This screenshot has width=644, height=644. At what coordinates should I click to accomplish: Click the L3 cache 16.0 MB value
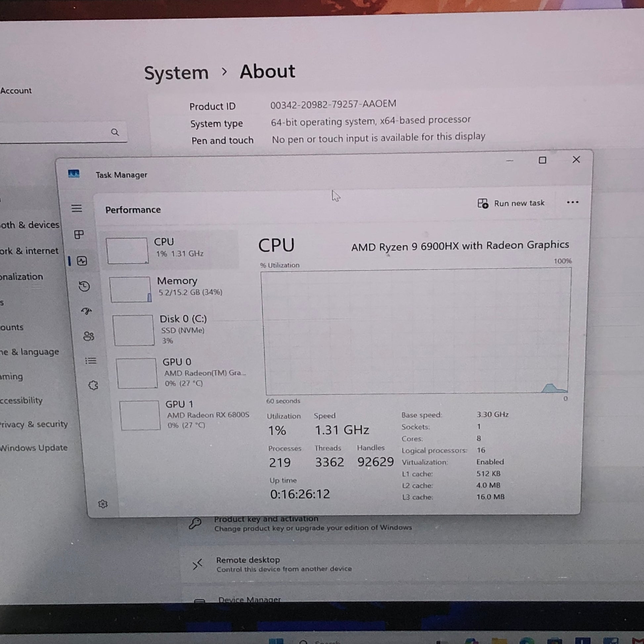[x=490, y=497]
